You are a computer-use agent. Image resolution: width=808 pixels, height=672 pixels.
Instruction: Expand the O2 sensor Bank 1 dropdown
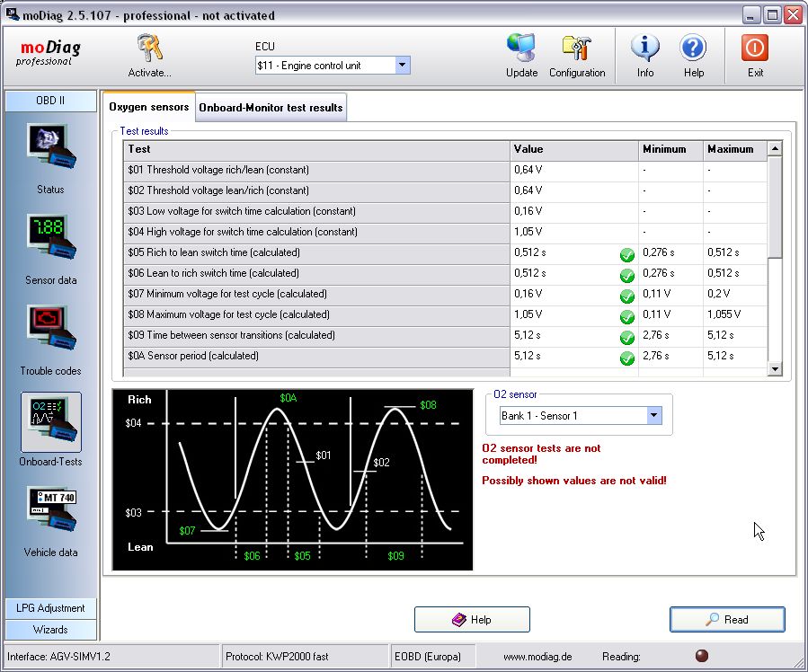point(653,416)
